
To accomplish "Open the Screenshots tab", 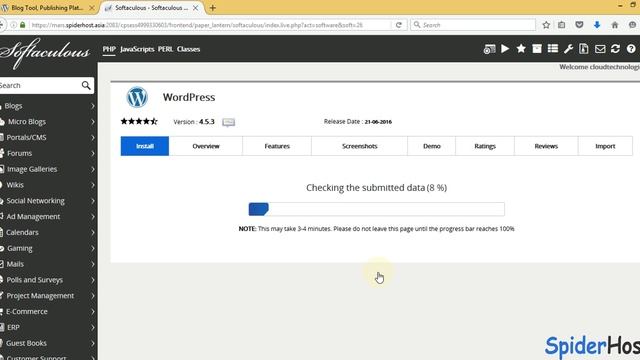I will (360, 146).
